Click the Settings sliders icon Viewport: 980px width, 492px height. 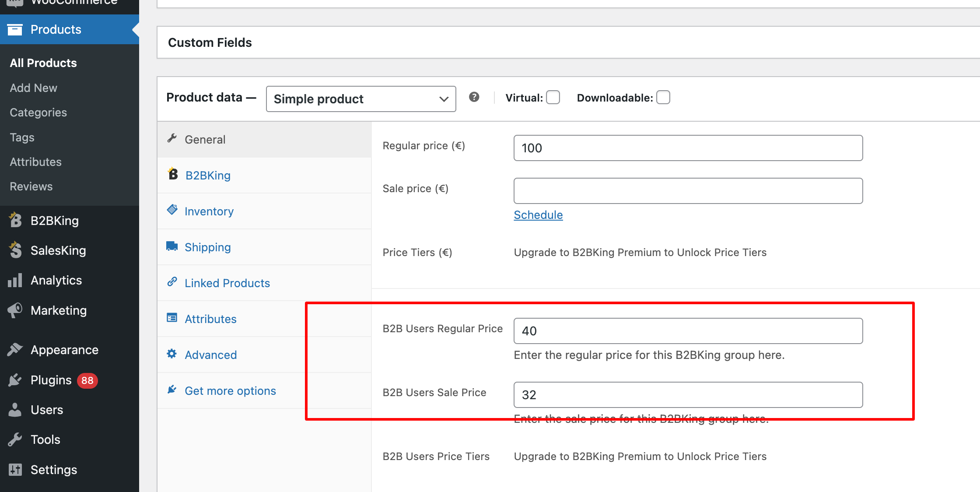pyautogui.click(x=15, y=470)
